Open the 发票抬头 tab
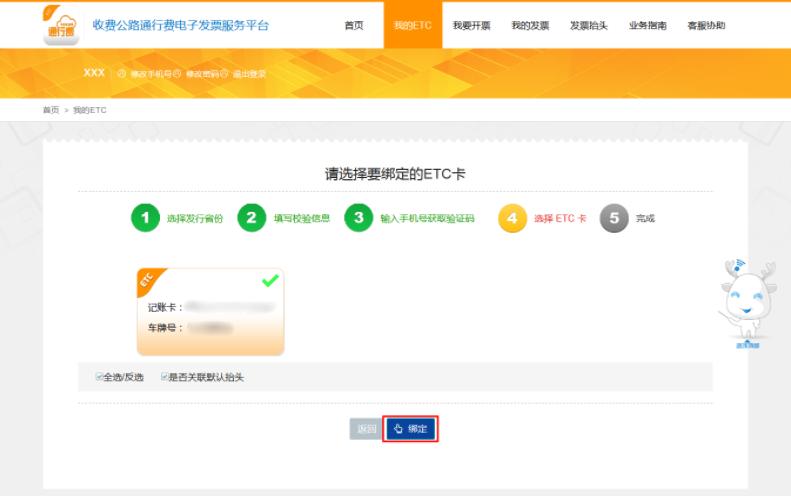This screenshot has width=791, height=496. 589,25
